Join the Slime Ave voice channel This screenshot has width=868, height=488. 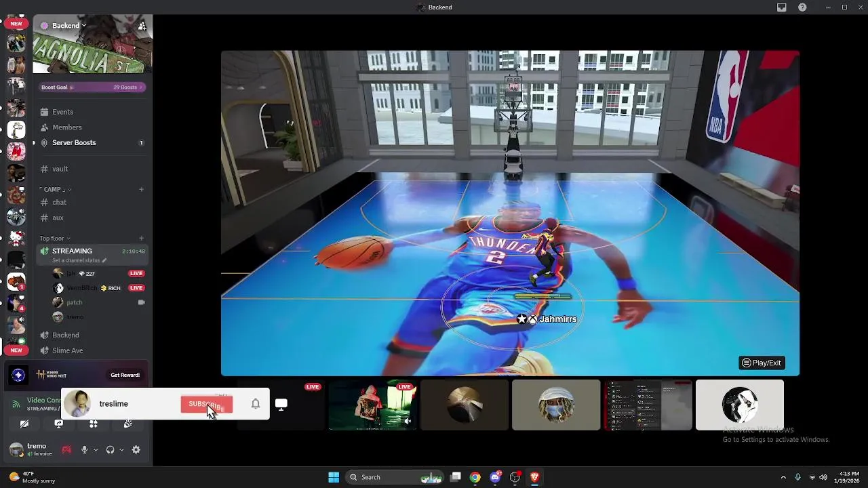pyautogui.click(x=92, y=350)
